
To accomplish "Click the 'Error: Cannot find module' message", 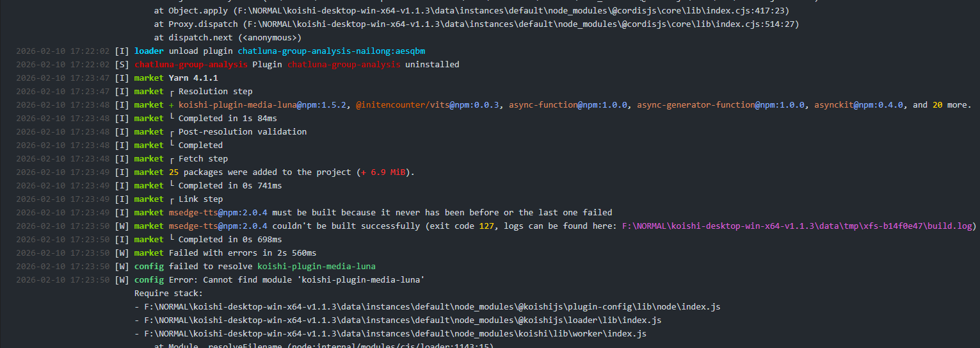I will click(296, 280).
